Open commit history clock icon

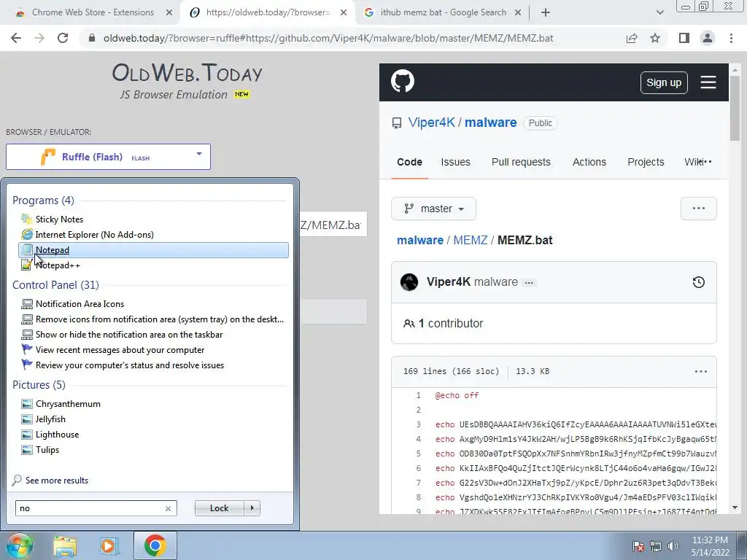[698, 282]
